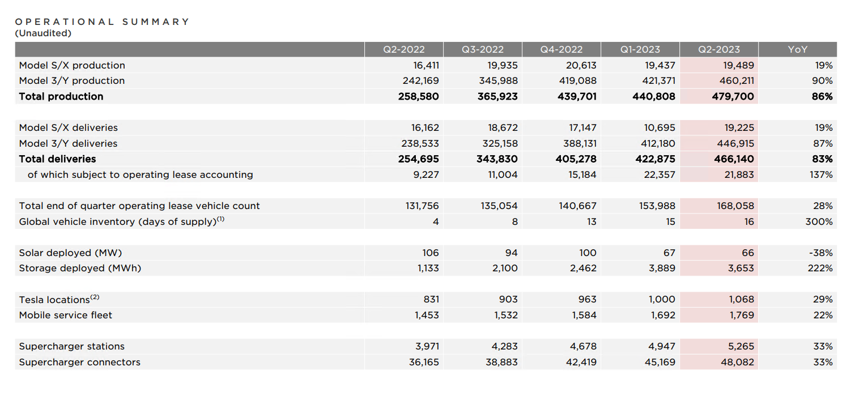Viewport: 868px width, 405px height.
Task: Select Q4-2022 Model S/X production 20,613
Action: 582,65
